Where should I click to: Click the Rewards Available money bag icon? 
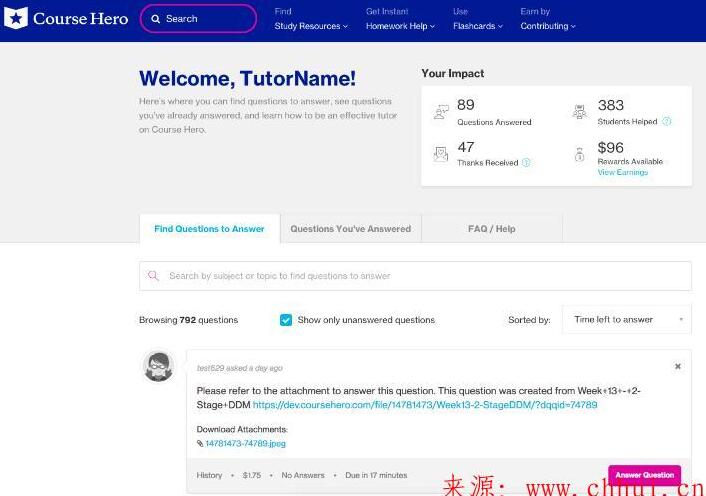[580, 154]
